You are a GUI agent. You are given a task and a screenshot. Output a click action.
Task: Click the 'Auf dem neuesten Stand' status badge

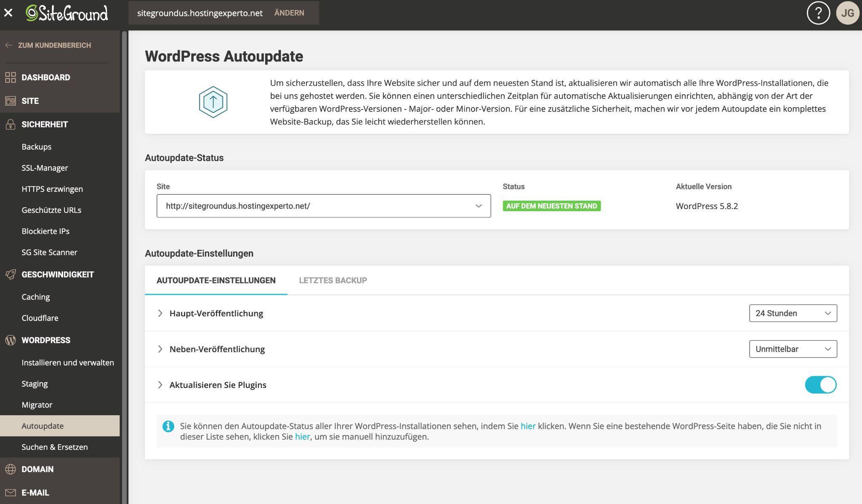[x=551, y=206]
